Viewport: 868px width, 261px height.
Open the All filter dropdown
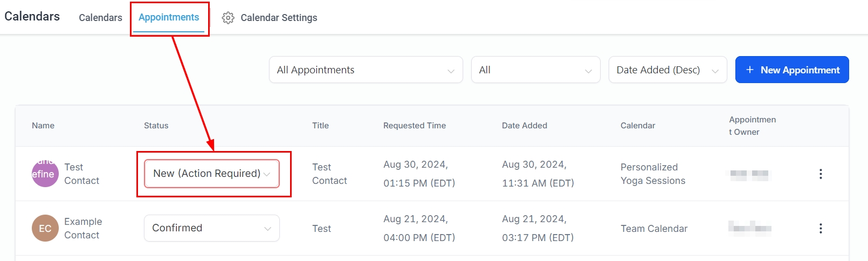point(535,70)
